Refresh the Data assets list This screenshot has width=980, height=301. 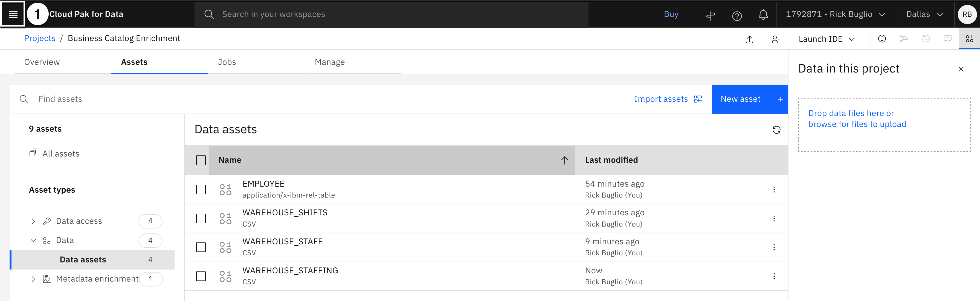pyautogui.click(x=776, y=130)
